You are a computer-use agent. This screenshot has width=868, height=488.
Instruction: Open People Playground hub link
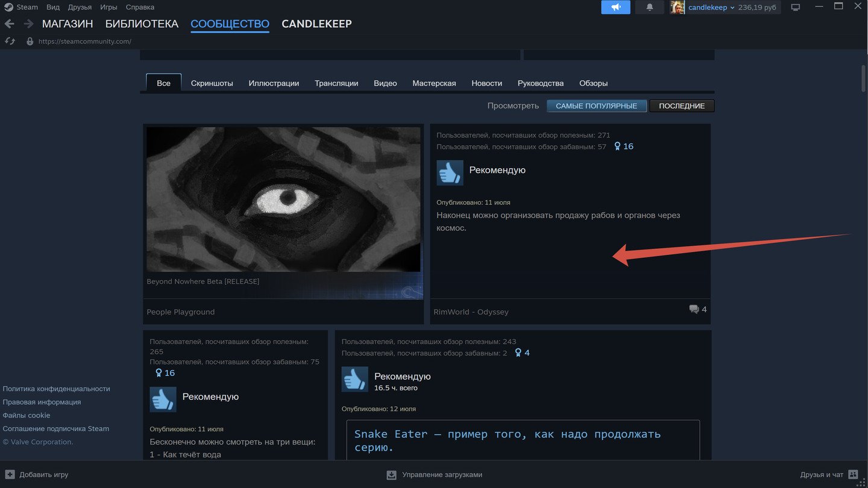(x=181, y=312)
